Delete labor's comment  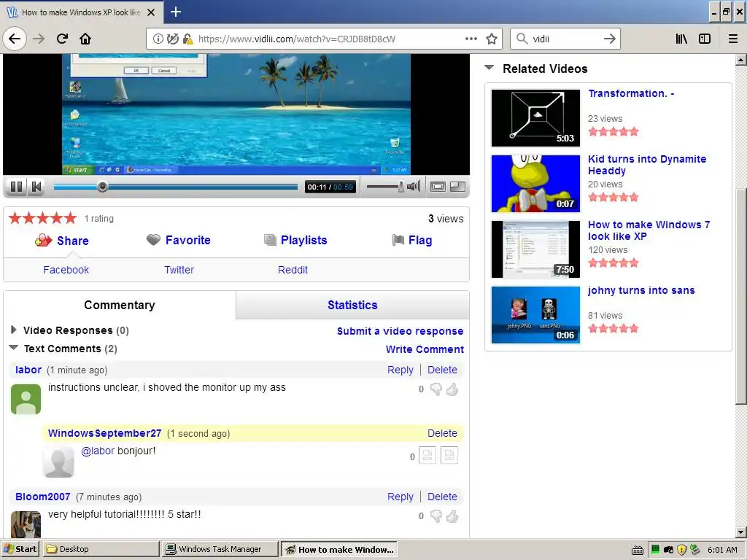[442, 370]
